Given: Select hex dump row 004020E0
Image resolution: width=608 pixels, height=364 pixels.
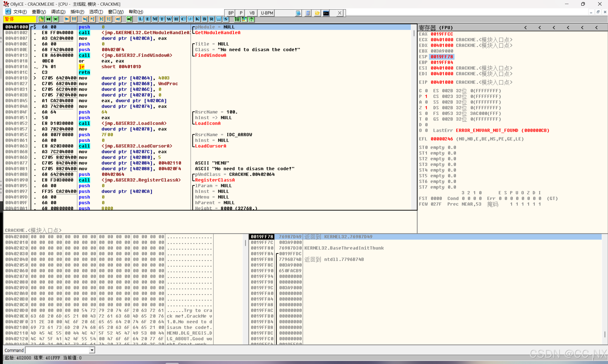Looking at the screenshot, I should click(x=109, y=316).
